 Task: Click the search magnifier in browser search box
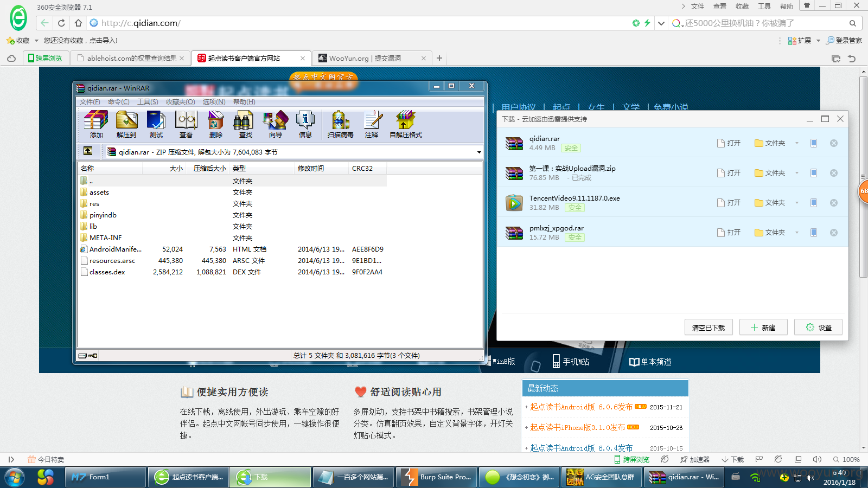coord(853,23)
